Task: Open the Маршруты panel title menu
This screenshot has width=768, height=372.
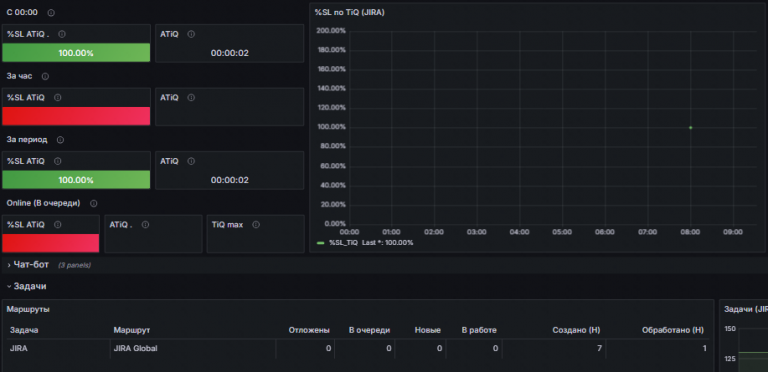Action: coord(28,309)
